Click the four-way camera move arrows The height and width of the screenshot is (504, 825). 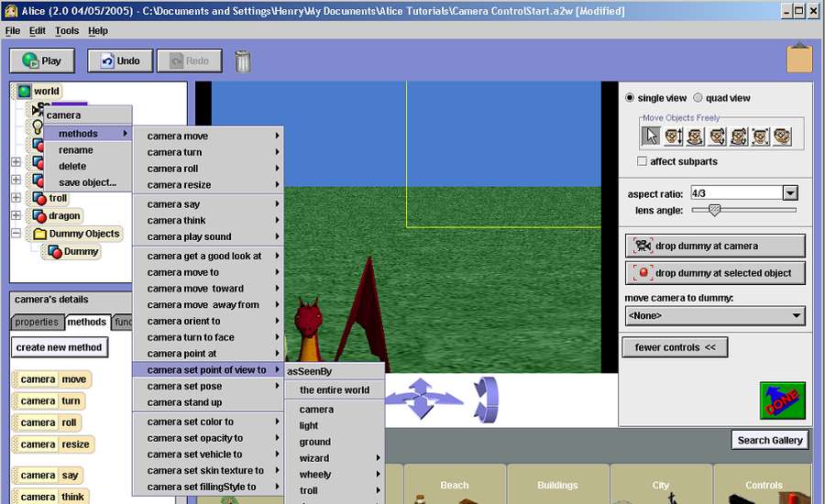(x=423, y=399)
